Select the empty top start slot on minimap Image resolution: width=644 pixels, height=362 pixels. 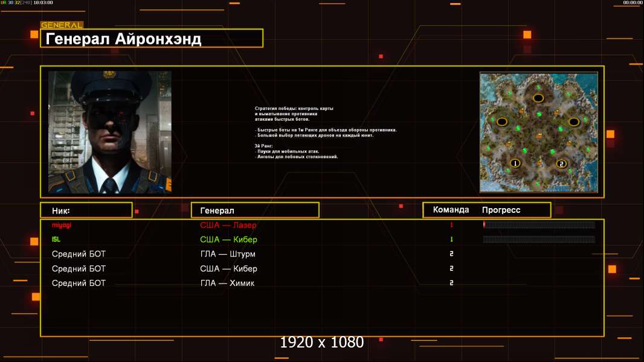538,98
